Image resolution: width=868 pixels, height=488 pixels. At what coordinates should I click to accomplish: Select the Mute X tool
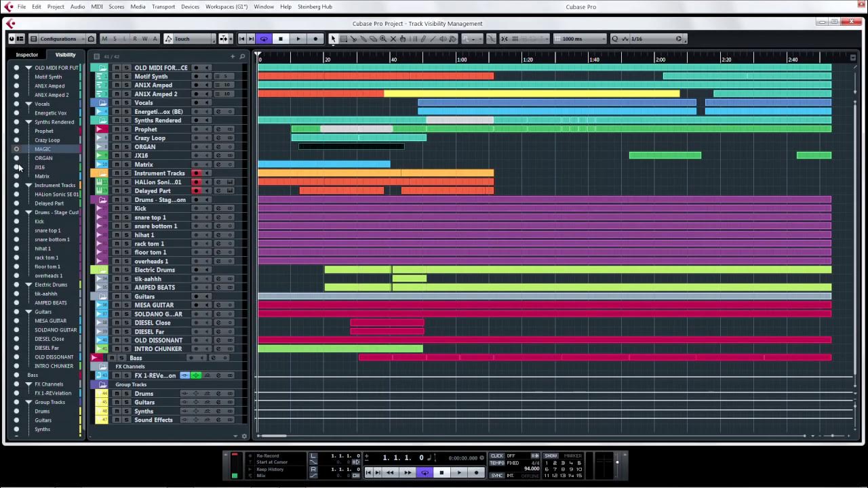(x=393, y=39)
